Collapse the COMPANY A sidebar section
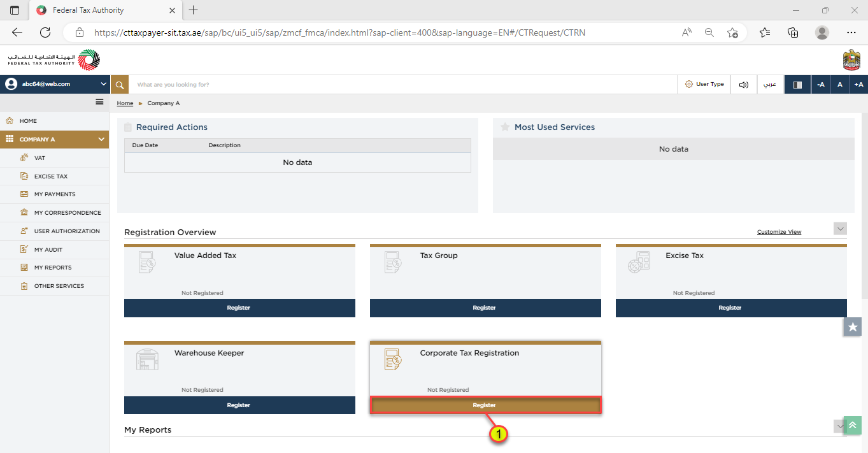This screenshot has width=868, height=453. pyautogui.click(x=101, y=139)
